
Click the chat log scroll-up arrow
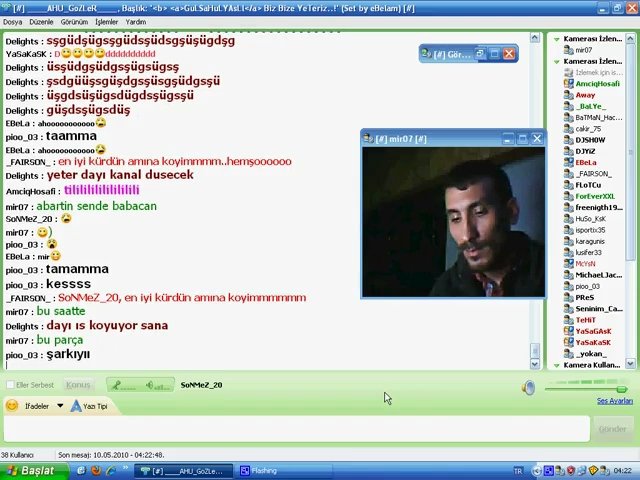pyautogui.click(x=535, y=38)
